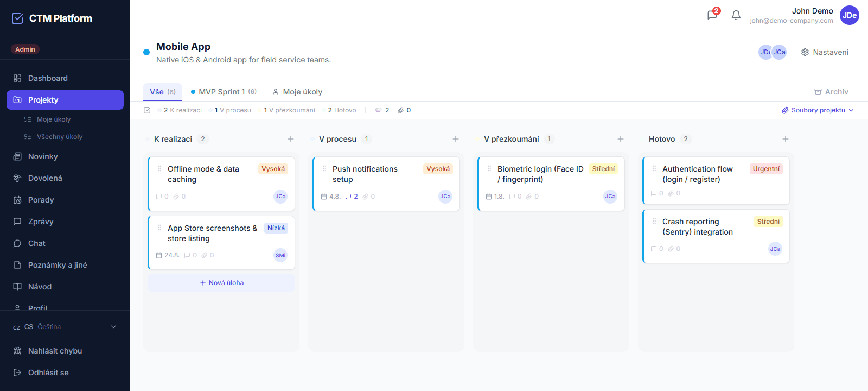Viewport: 868px width, 391px height.
Task: Open Novinky in the sidebar
Action: 65,156
